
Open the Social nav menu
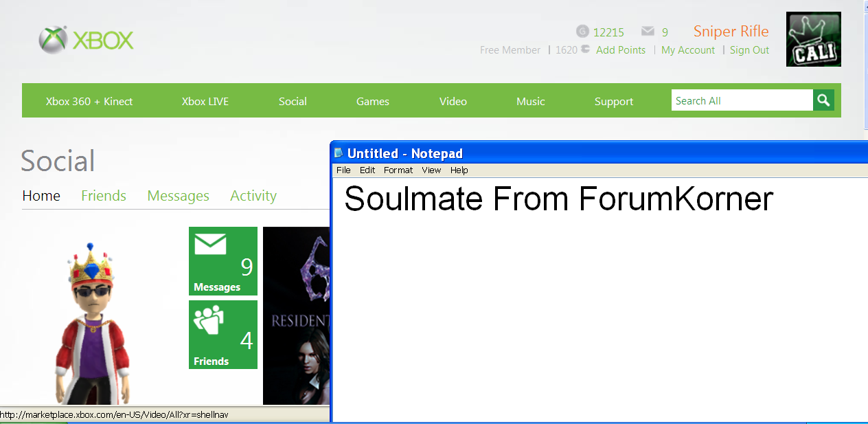293,101
